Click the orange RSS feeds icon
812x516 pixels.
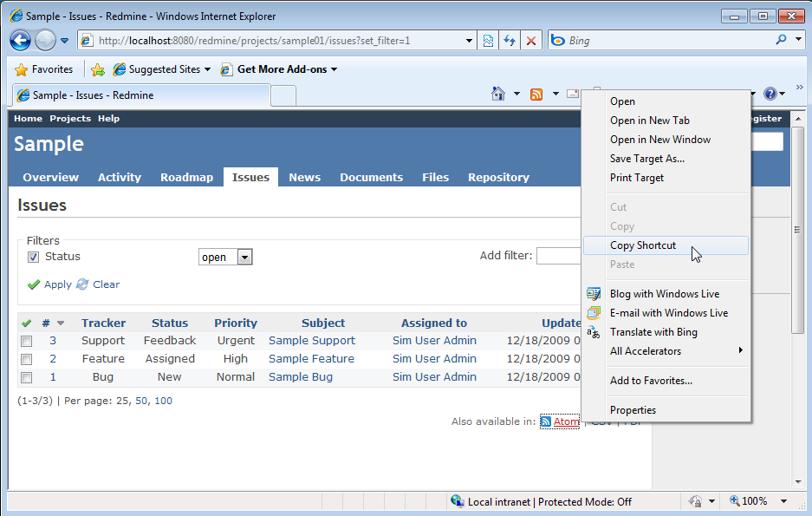[536, 95]
